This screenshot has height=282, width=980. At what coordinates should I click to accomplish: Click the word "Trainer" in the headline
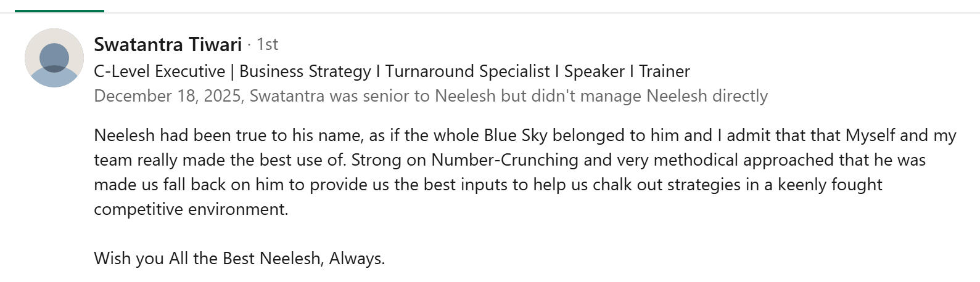click(664, 71)
